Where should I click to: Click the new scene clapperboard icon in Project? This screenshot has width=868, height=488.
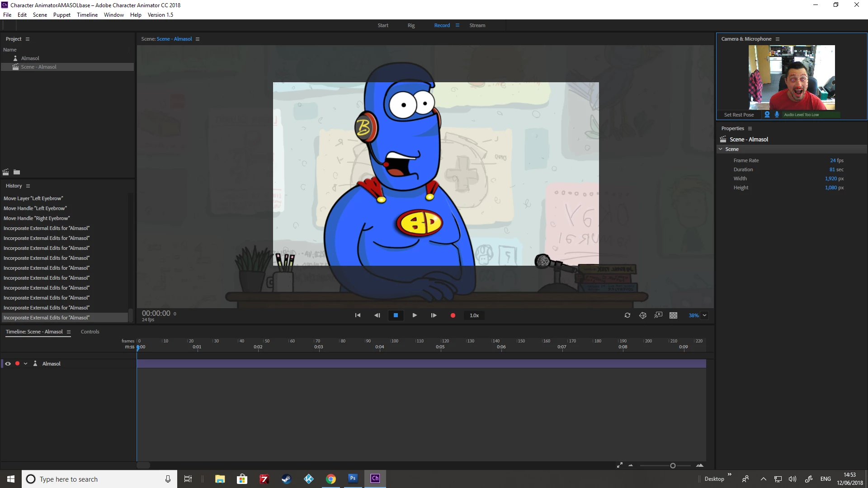[6, 172]
